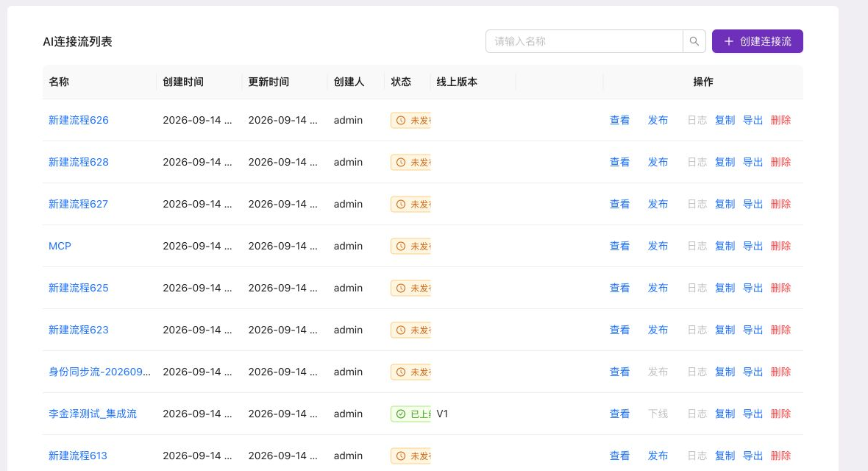Click 复制 for 新建流程626
The image size is (868, 471).
point(725,120)
